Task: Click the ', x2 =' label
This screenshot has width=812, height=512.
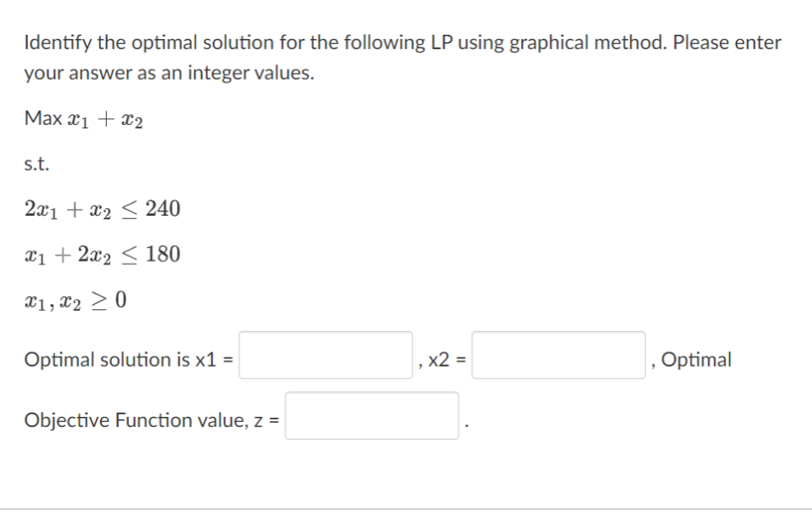Action: click(440, 358)
